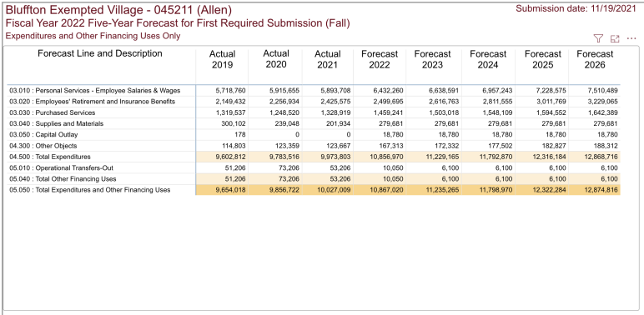The height and width of the screenshot is (315, 644).
Task: Sort by the Actual 2019 column header
Action: (x=222, y=59)
